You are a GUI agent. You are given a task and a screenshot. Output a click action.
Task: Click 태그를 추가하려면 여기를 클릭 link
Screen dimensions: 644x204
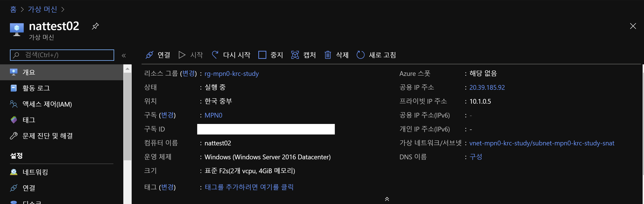pyautogui.click(x=249, y=187)
